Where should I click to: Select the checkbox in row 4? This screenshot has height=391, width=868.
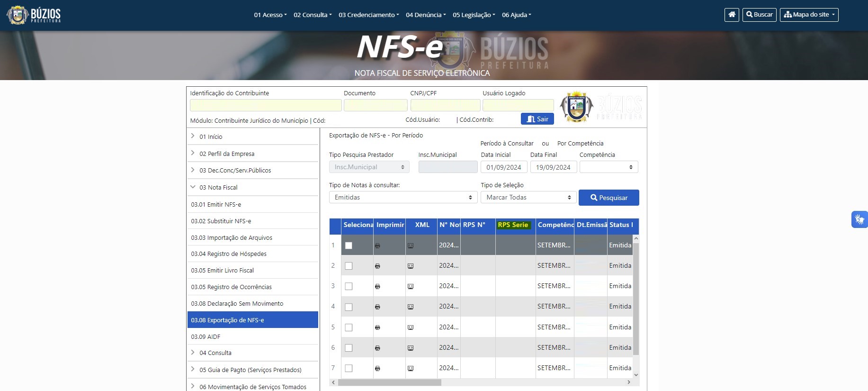tap(349, 307)
